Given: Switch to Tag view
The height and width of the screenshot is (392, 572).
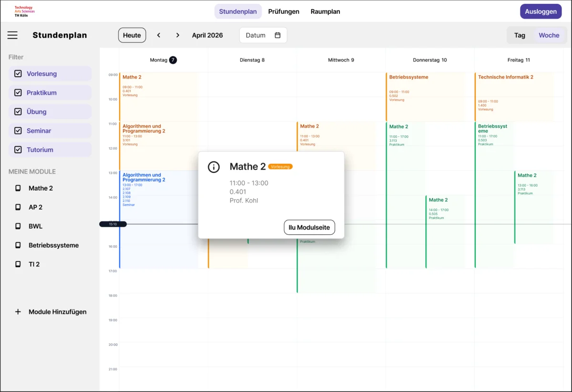Looking at the screenshot, I should (520, 35).
